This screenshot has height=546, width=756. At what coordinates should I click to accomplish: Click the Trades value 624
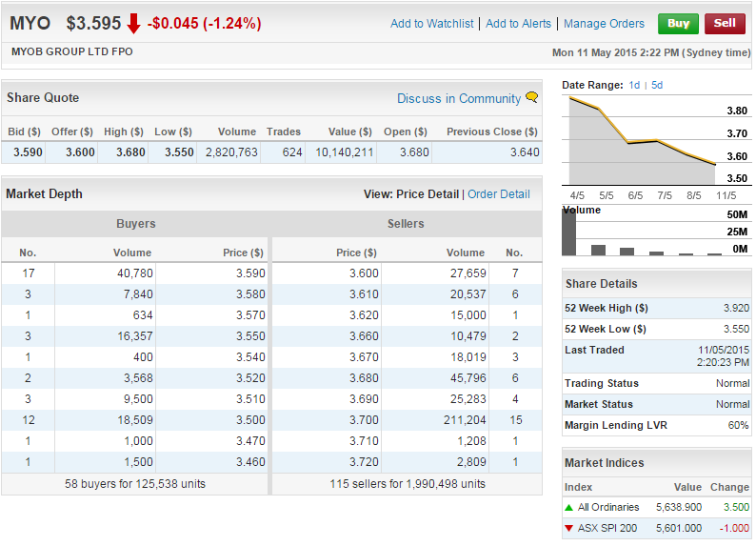[292, 152]
